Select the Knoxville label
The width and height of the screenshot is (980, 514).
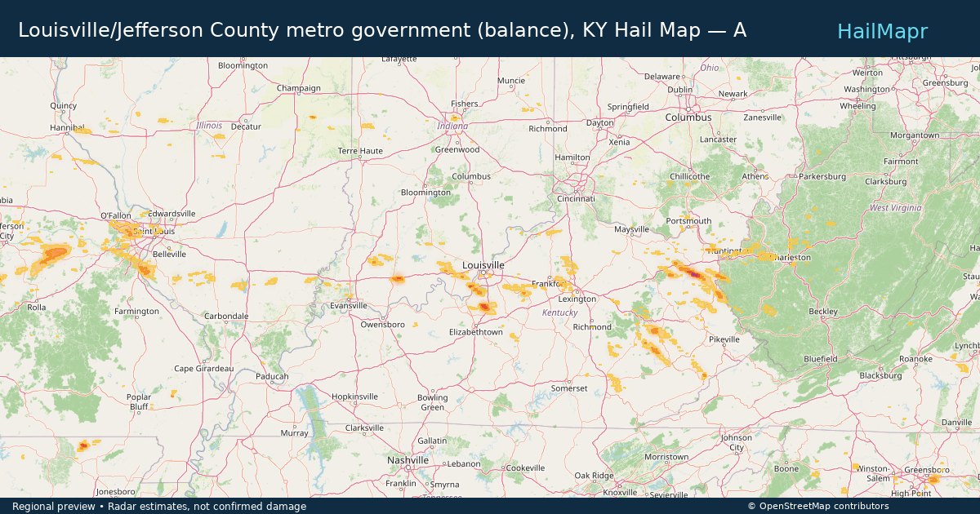(x=620, y=493)
